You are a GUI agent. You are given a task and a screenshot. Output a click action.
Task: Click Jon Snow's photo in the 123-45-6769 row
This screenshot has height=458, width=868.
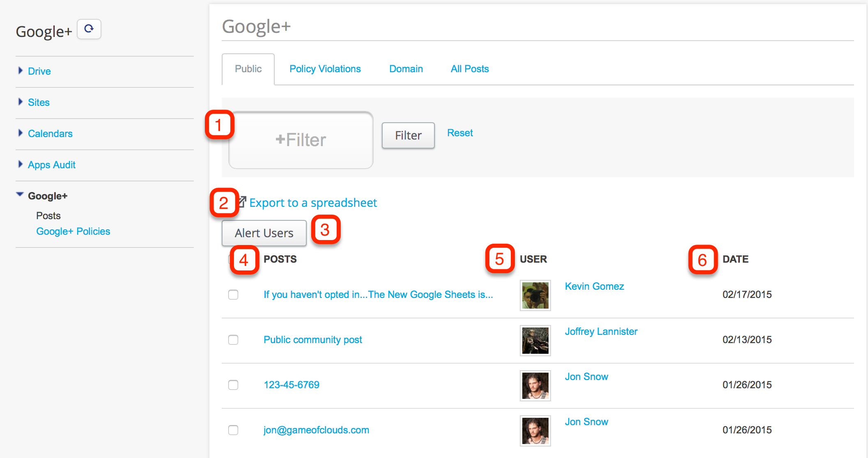coord(535,386)
